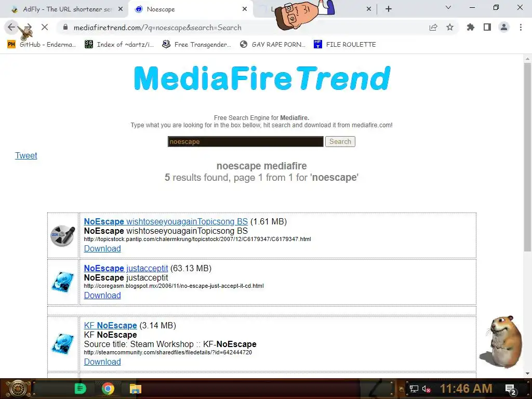Click the steamcommunity.com URL text
This screenshot has height=399, width=532.
(x=168, y=353)
